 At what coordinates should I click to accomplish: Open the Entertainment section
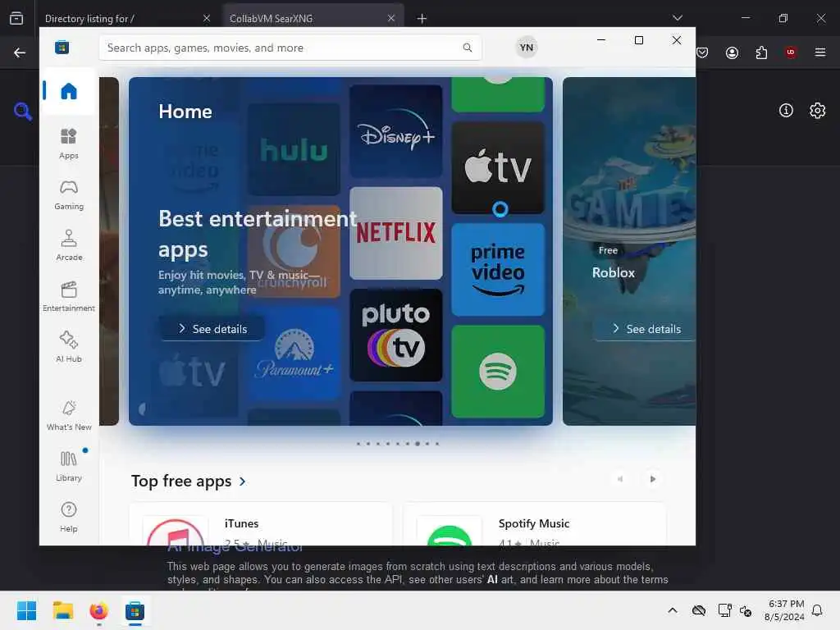(x=69, y=296)
